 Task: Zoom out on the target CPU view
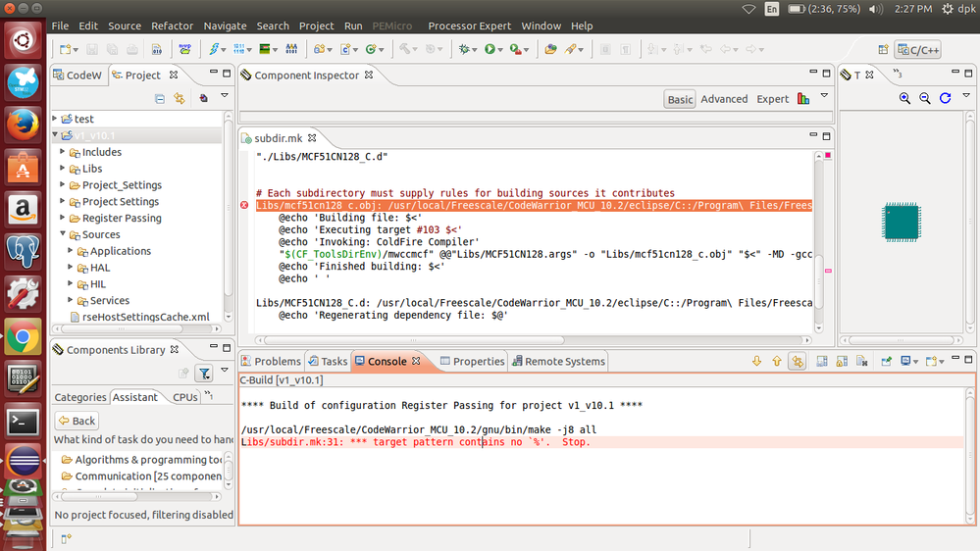(925, 98)
